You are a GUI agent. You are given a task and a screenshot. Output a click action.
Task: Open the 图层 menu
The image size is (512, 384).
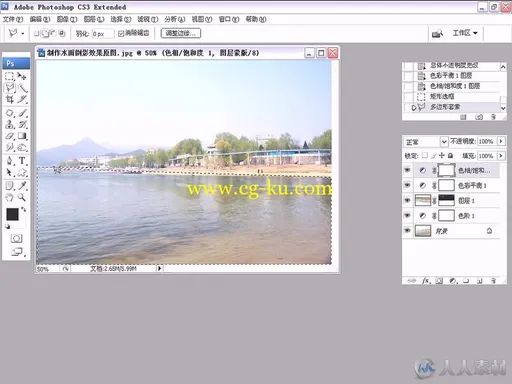pos(94,19)
